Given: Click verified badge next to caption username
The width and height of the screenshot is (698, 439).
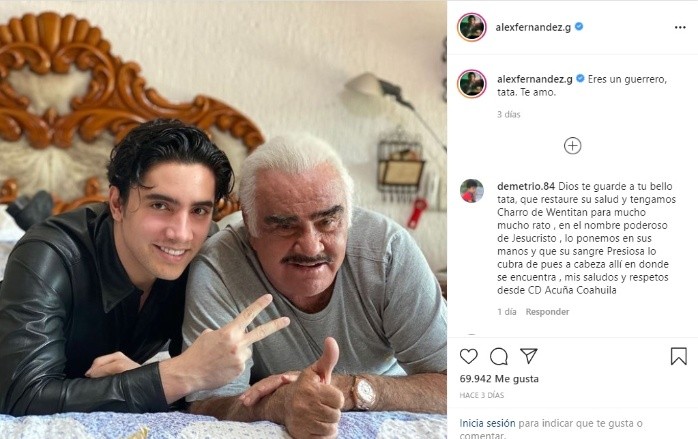Looking at the screenshot, I should coord(580,78).
